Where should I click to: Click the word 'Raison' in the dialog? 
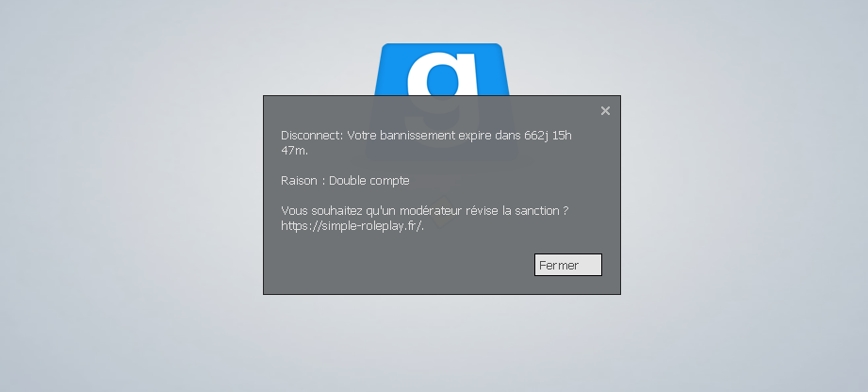click(x=299, y=181)
